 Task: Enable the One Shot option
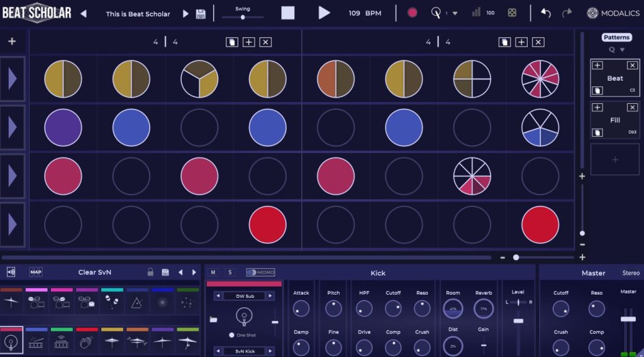tap(231, 335)
